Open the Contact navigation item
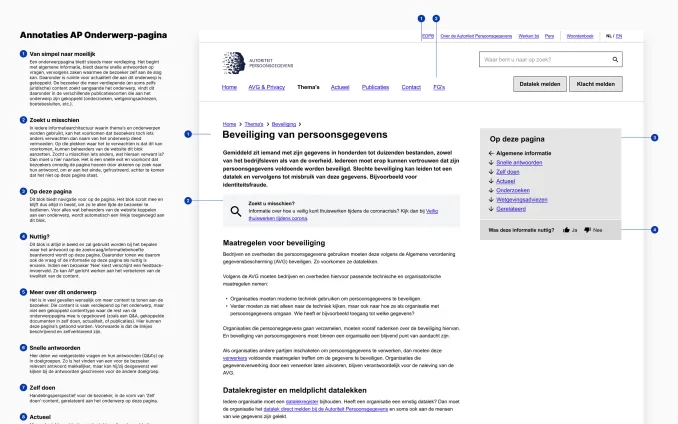 (x=411, y=87)
